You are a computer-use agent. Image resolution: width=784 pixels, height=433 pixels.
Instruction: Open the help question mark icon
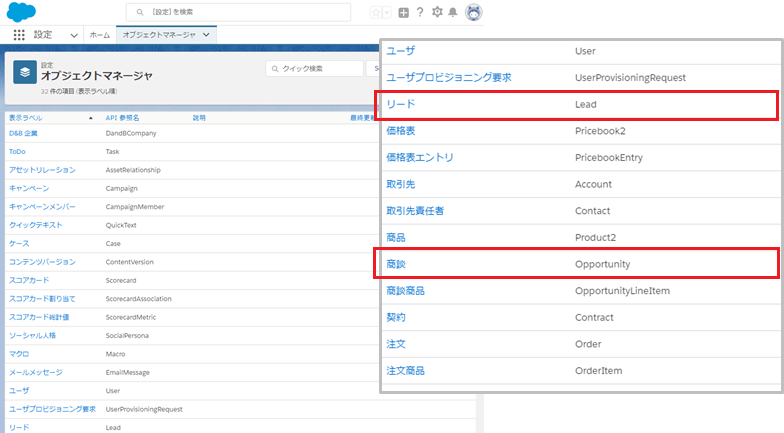(420, 13)
